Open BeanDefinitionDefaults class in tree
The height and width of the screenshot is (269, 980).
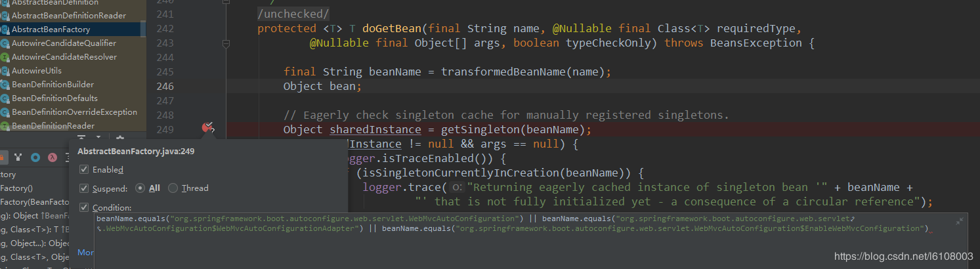(x=54, y=98)
